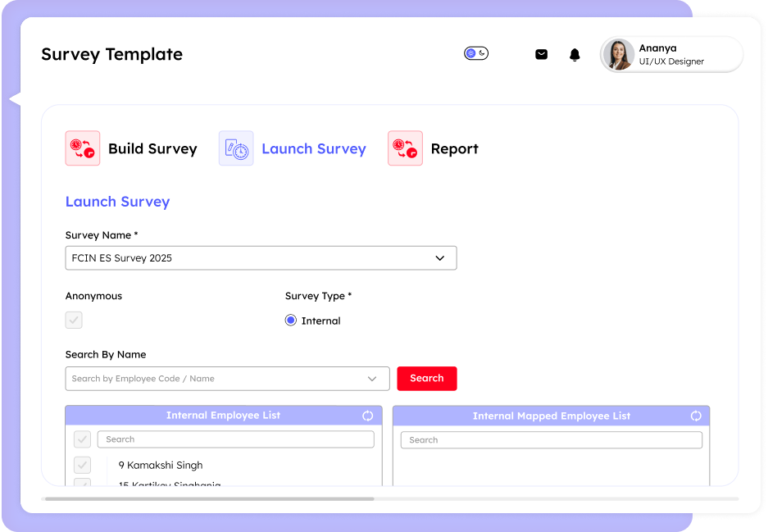This screenshot has width=768, height=532.
Task: Open the notifications bell
Action: click(x=575, y=55)
